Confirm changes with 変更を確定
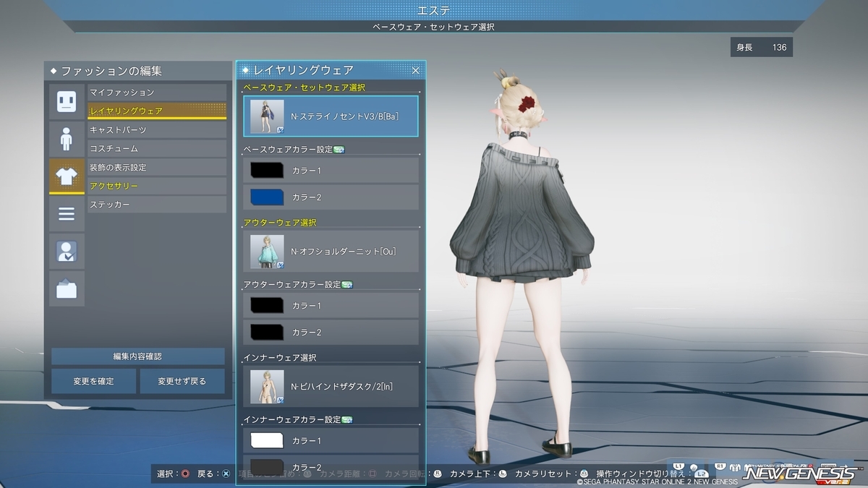The height and width of the screenshot is (488, 868). tap(93, 381)
